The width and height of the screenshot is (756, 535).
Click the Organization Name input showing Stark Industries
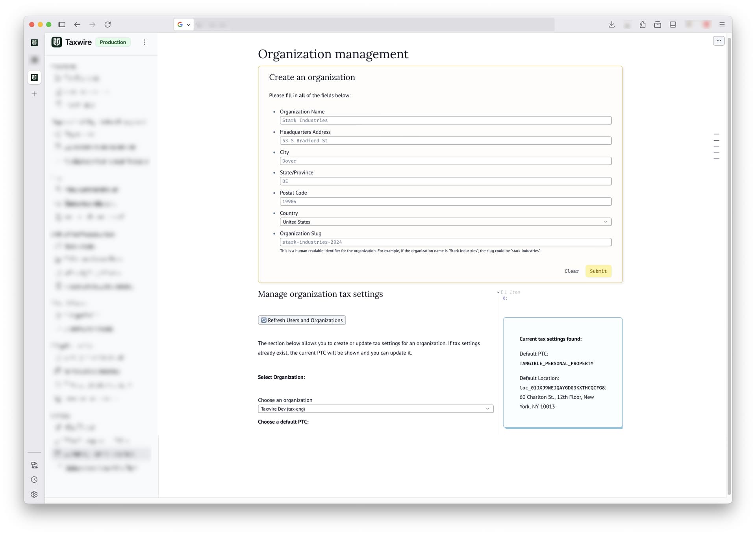[445, 120]
